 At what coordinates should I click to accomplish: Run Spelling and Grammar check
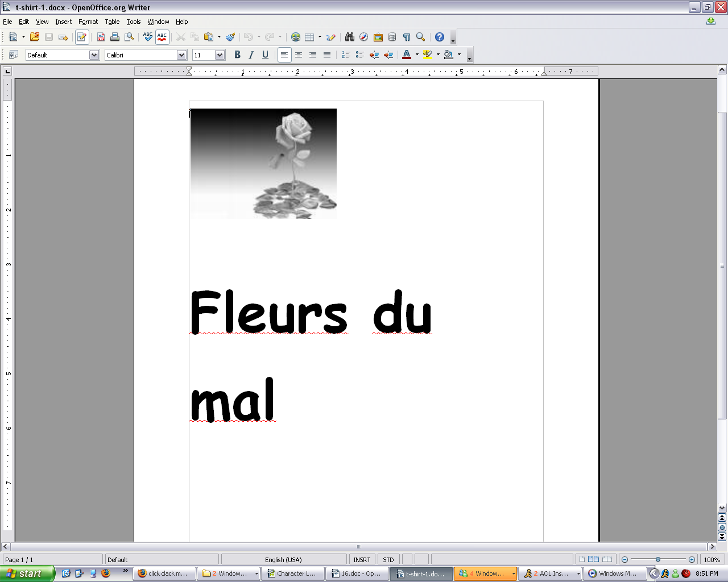[148, 37]
